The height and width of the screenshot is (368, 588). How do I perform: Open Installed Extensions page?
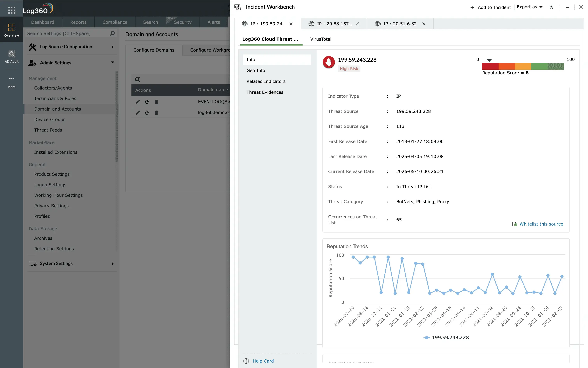(56, 152)
